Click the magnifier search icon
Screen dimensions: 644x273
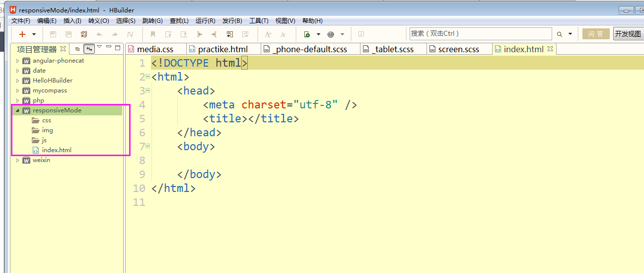click(560, 34)
